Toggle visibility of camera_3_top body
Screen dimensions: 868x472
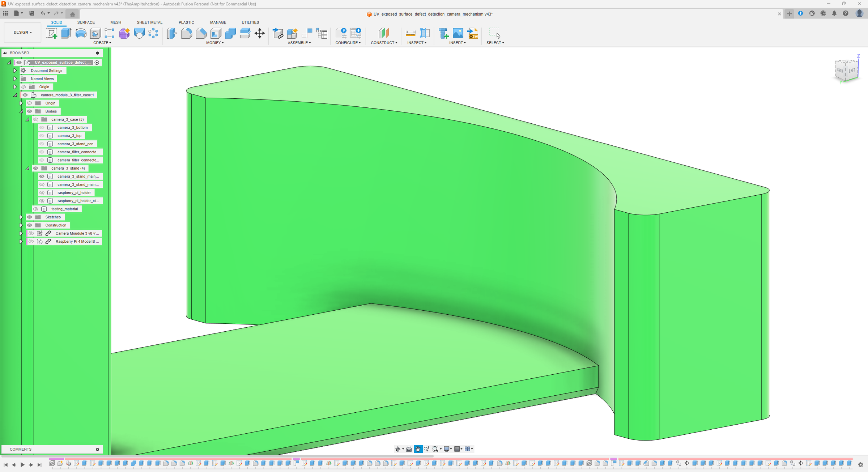coord(42,136)
